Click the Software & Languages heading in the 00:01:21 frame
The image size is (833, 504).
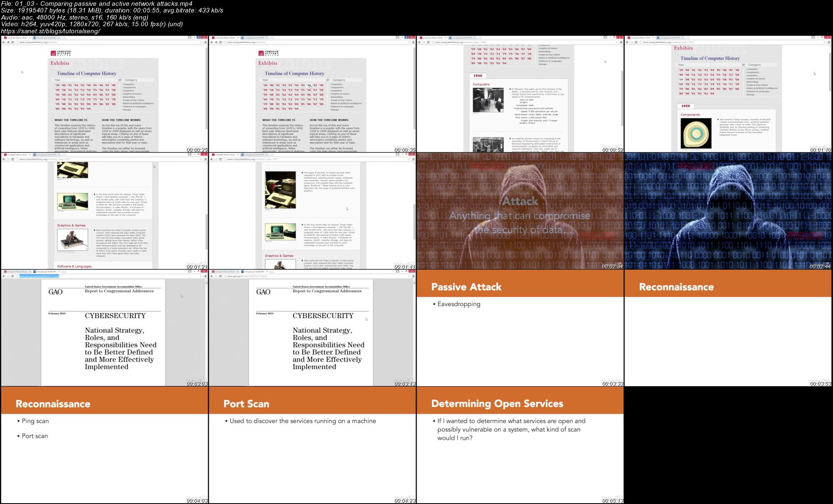click(x=75, y=266)
